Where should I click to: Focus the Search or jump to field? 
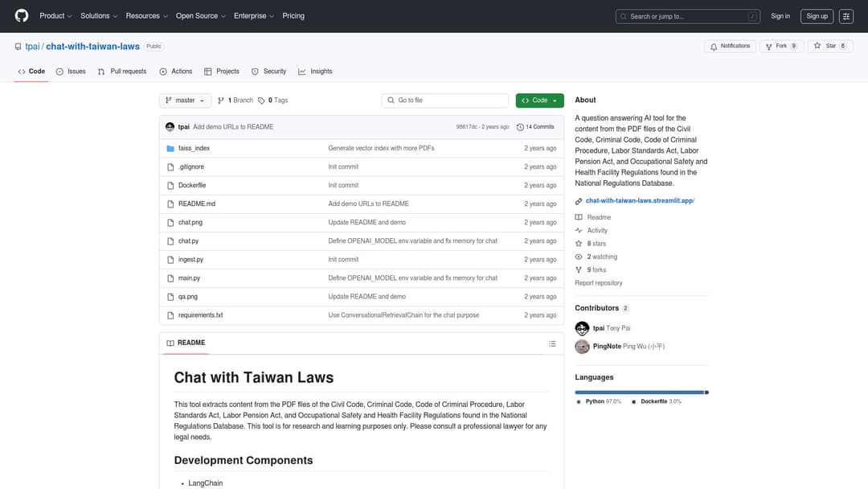[x=687, y=17]
